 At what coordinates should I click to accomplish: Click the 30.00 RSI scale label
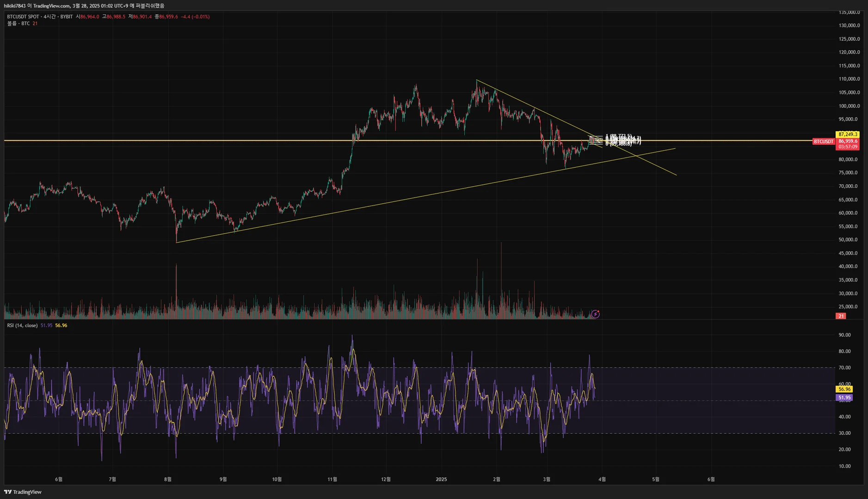pyautogui.click(x=845, y=433)
